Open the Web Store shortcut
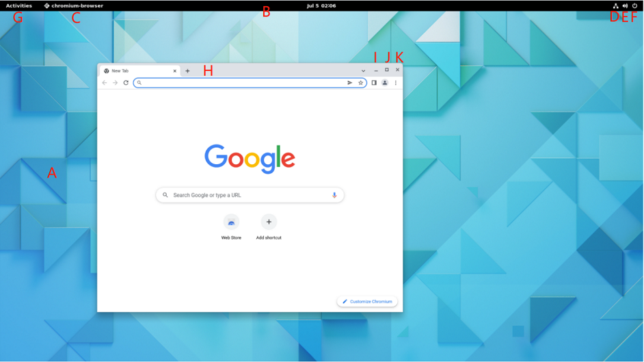Screen dimensions: 644x362 click(x=231, y=222)
